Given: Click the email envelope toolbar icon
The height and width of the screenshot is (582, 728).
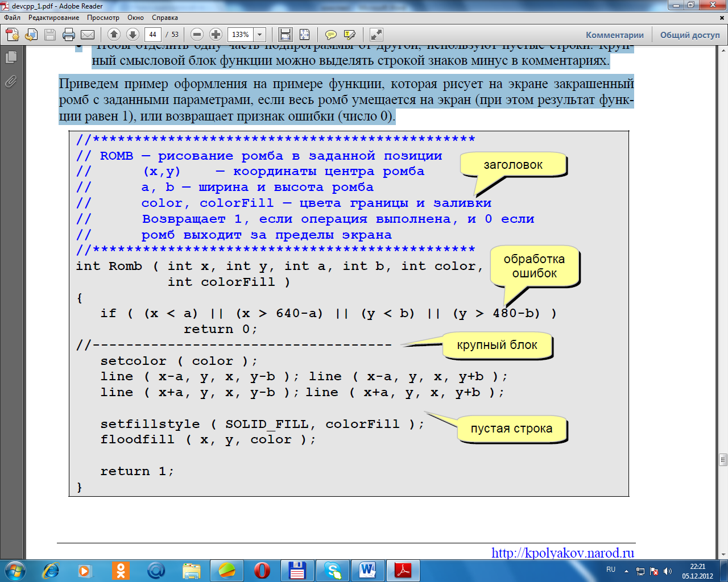Looking at the screenshot, I should 88,35.
